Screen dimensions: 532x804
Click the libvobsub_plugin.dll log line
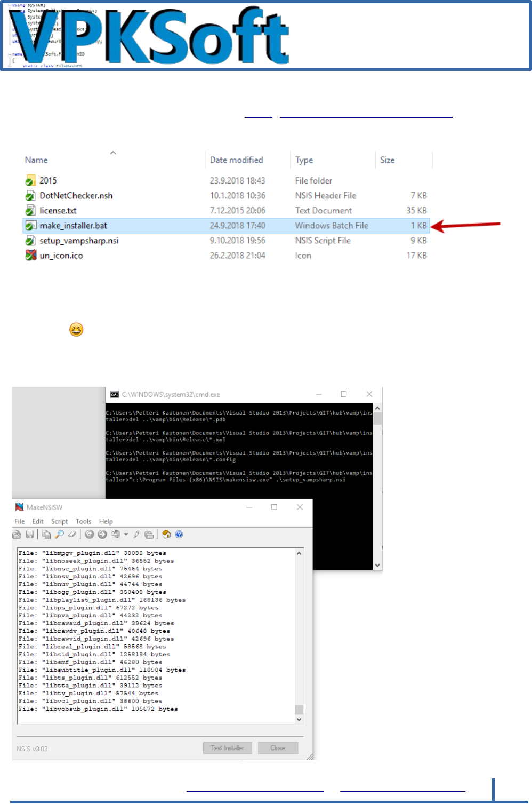point(98,709)
